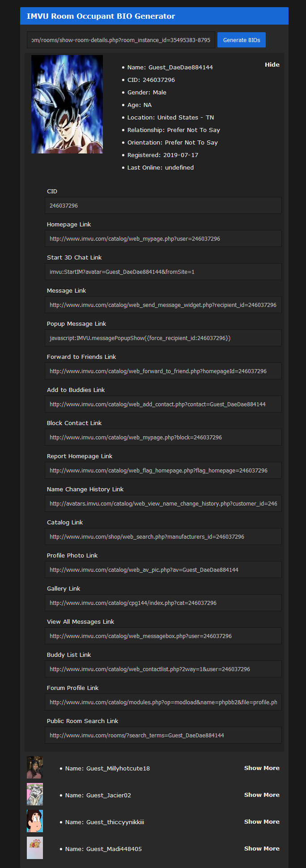Click Guest_Jacier02 avatar thumbnail
The image size is (306, 868).
pos(35,794)
